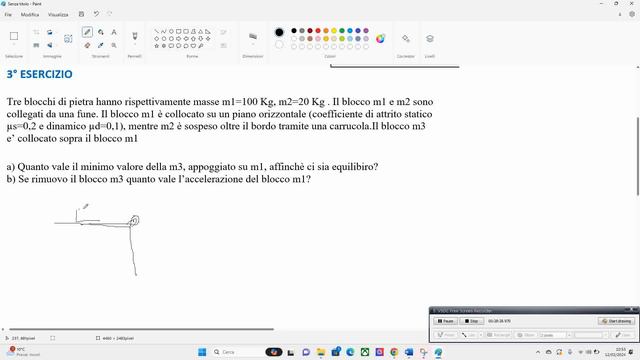Open Google Chrome from the taskbar

pyautogui.click(x=394, y=352)
